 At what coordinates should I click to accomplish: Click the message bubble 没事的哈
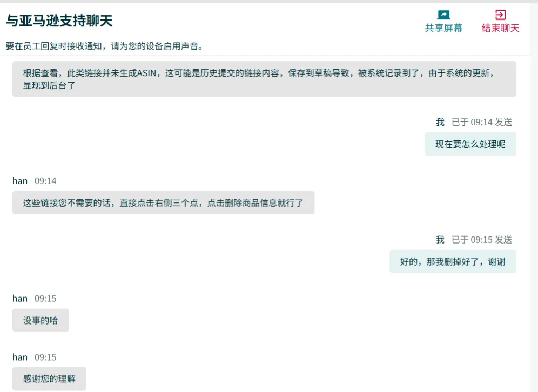tap(41, 320)
